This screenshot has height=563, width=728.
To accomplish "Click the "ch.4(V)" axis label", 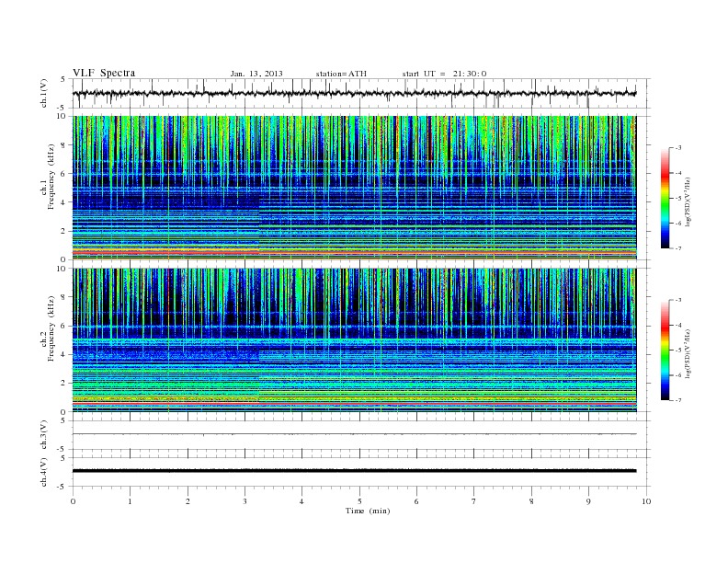I will 43,472.
